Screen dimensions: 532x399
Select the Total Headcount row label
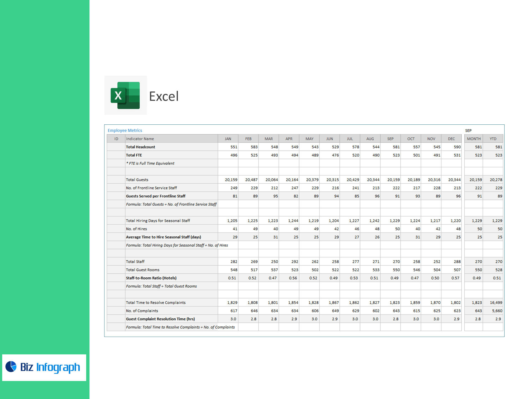140,147
